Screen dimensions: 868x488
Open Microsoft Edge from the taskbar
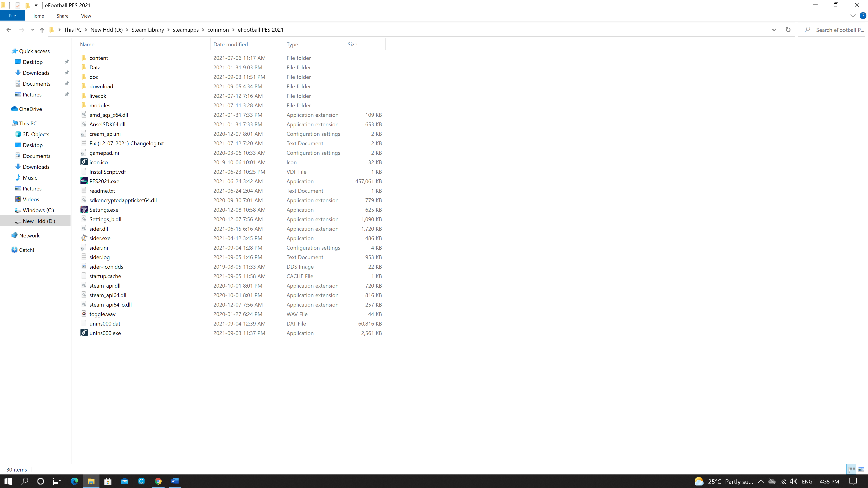(74, 481)
